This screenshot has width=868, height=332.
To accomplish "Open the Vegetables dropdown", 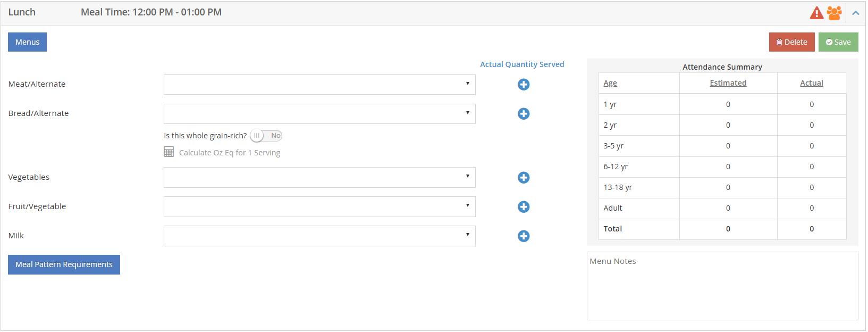I will 319,178.
